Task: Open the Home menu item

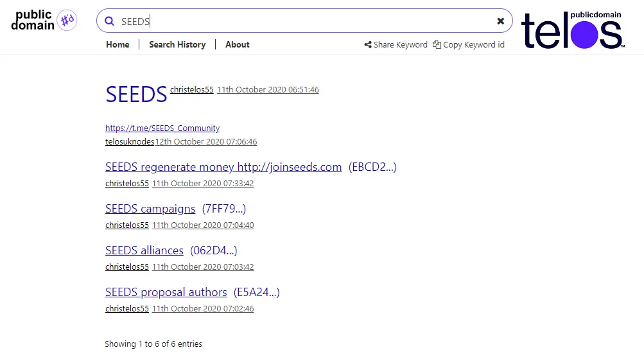Action: pyautogui.click(x=117, y=44)
